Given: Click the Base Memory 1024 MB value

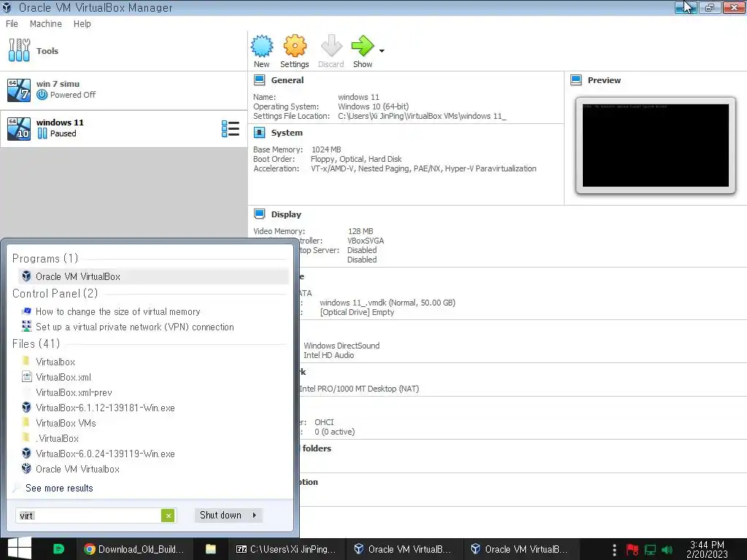Looking at the screenshot, I should pos(326,149).
